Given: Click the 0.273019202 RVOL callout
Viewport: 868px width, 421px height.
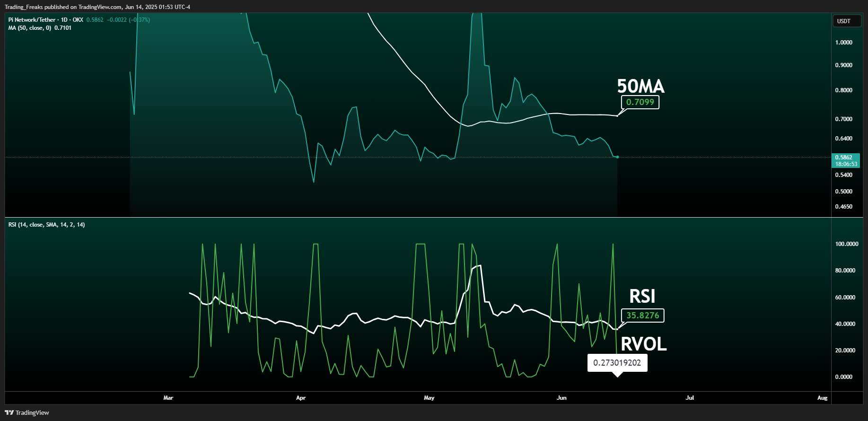Looking at the screenshot, I should (617, 363).
